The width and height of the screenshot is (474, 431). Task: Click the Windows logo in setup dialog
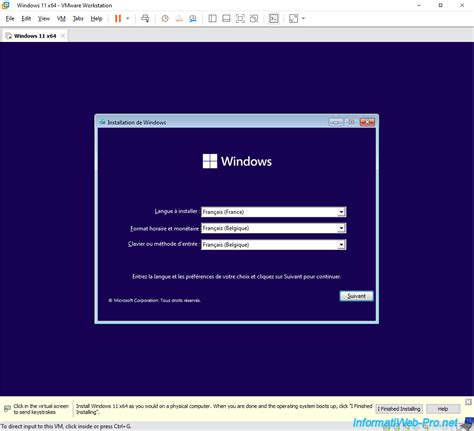pyautogui.click(x=210, y=161)
